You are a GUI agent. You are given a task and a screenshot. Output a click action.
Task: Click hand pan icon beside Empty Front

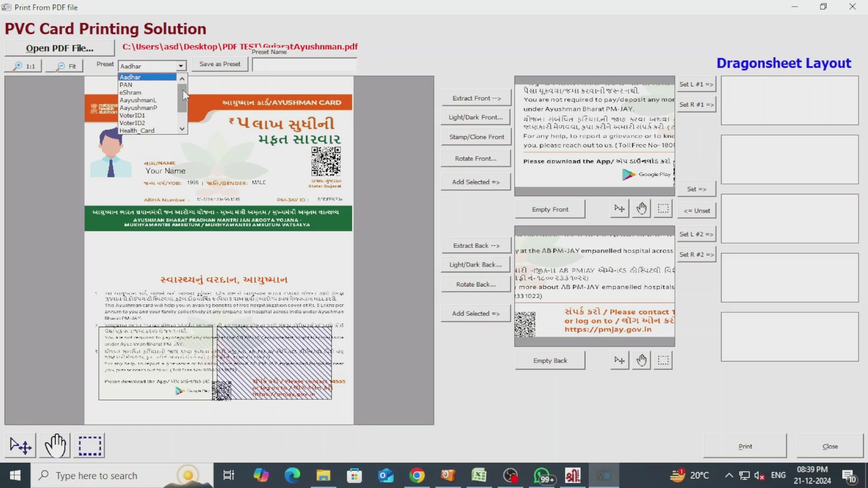coord(642,209)
